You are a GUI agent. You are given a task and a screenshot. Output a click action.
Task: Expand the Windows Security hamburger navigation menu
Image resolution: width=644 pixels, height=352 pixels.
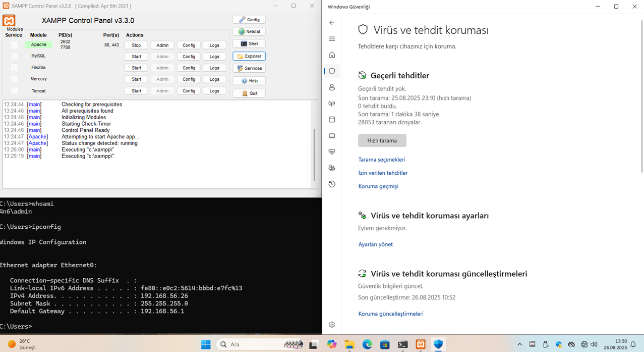(x=332, y=39)
